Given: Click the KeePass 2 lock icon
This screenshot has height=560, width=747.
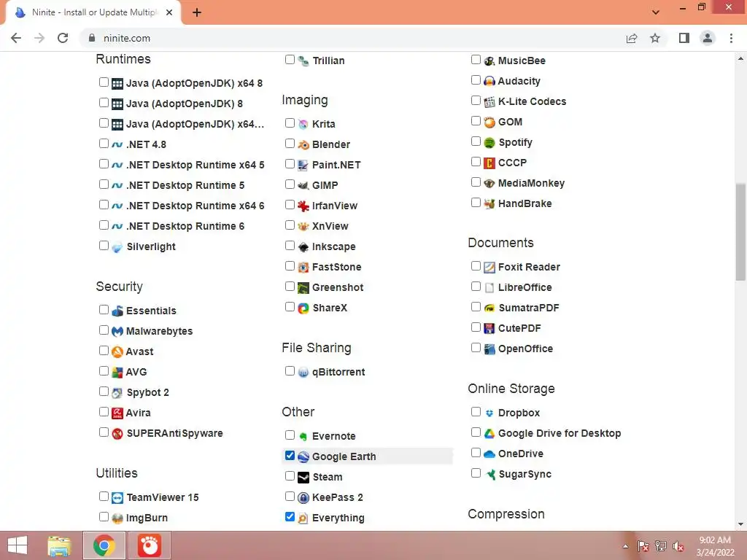Looking at the screenshot, I should pyautogui.click(x=303, y=497).
